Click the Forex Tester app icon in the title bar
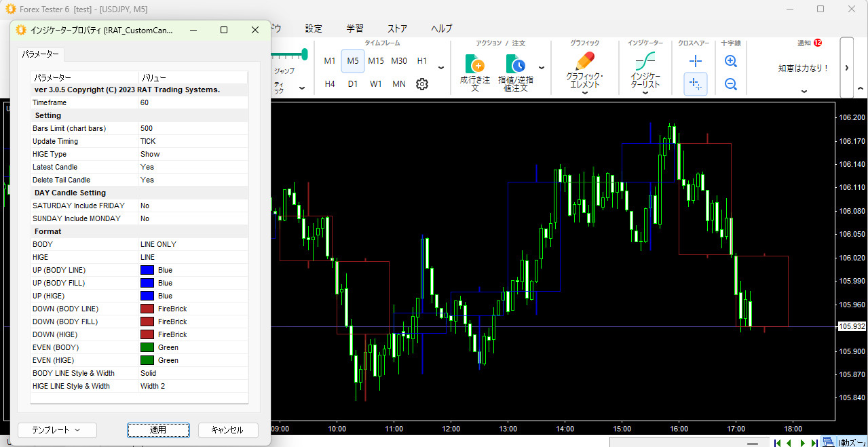868x447 pixels. pos(10,9)
